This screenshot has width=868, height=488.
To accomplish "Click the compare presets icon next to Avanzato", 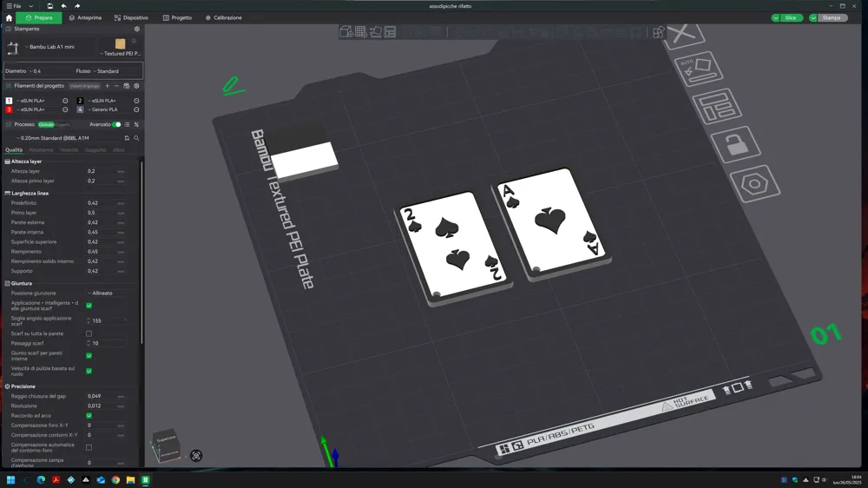I will [136, 125].
